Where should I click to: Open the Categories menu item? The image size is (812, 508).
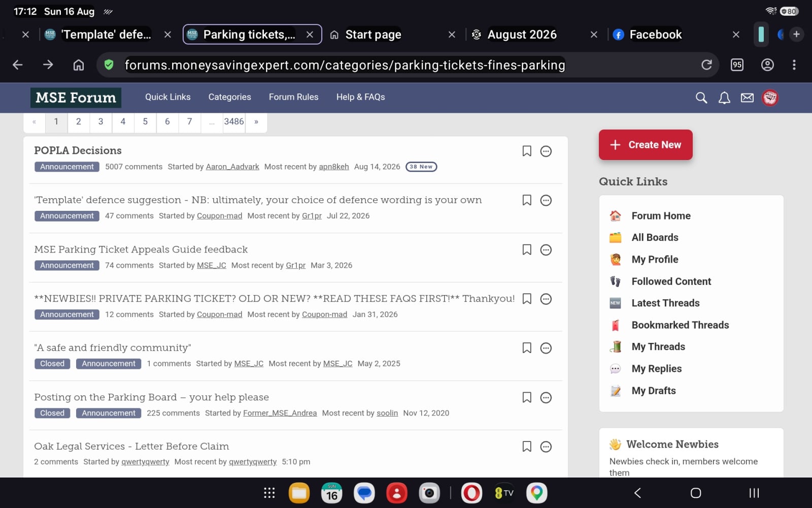coord(229,97)
